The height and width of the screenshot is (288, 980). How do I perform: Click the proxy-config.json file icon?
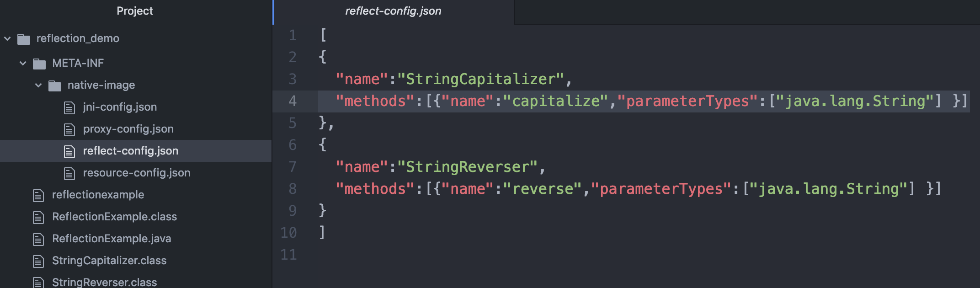coord(69,129)
